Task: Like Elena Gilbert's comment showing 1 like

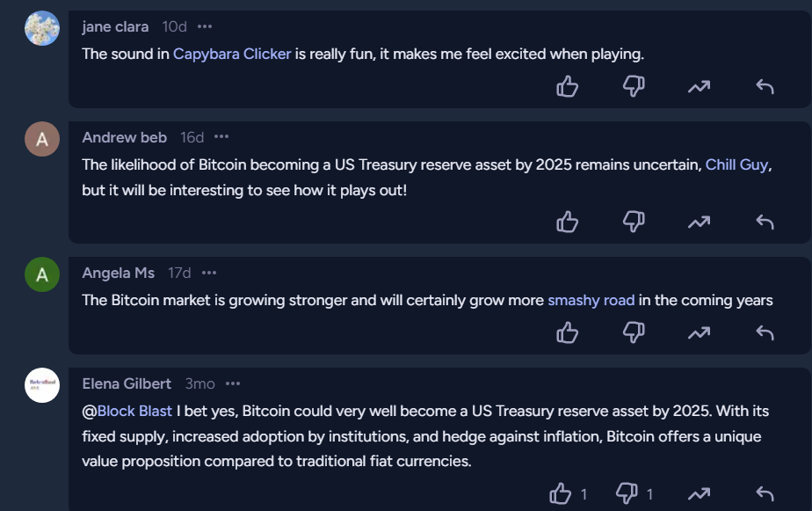Action: point(561,493)
